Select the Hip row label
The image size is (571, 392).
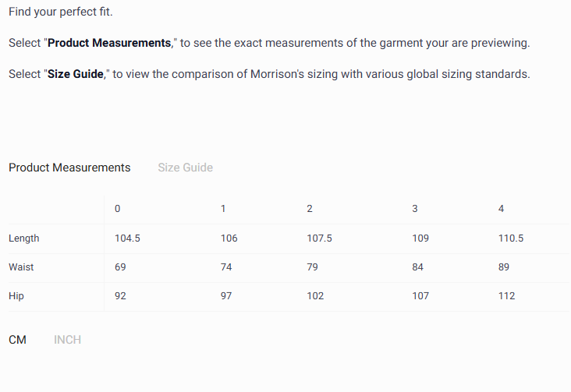click(x=16, y=296)
